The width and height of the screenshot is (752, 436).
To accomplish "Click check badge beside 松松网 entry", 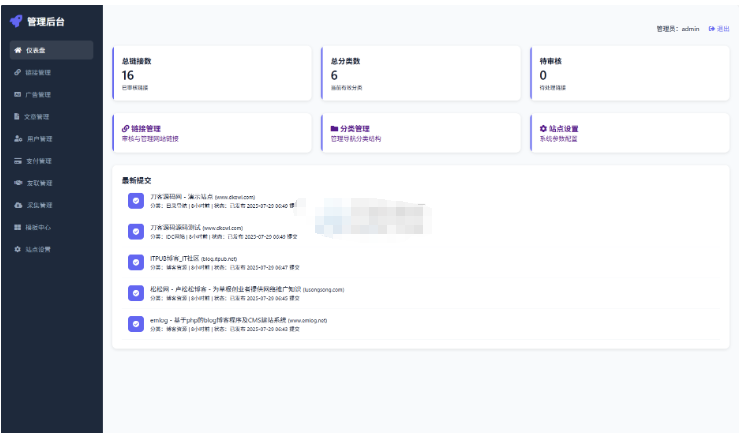I will pyautogui.click(x=135, y=293).
